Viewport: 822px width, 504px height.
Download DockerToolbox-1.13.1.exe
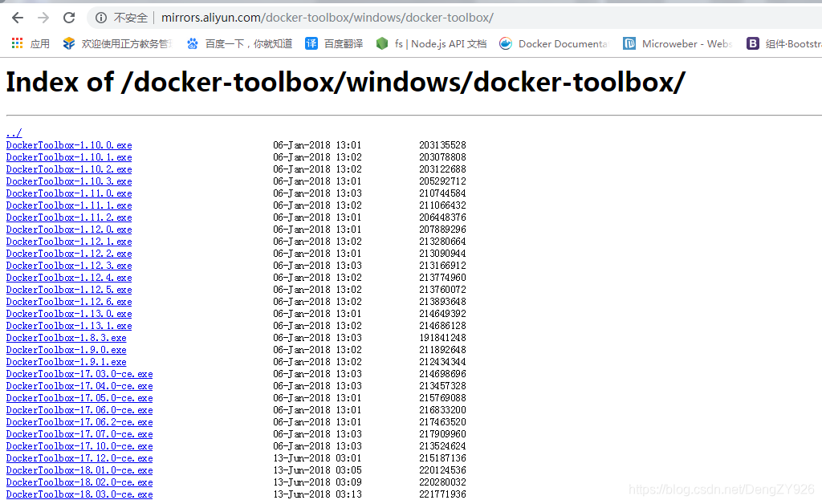[x=69, y=326]
